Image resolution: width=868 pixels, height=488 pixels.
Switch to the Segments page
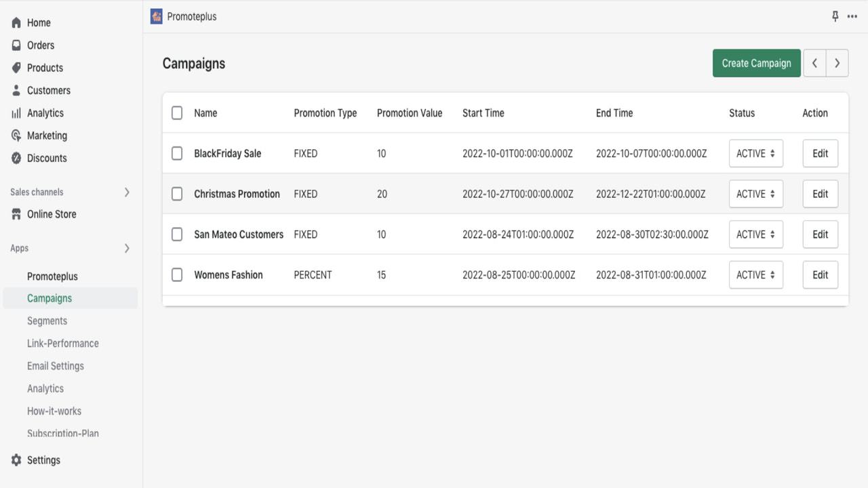point(47,321)
